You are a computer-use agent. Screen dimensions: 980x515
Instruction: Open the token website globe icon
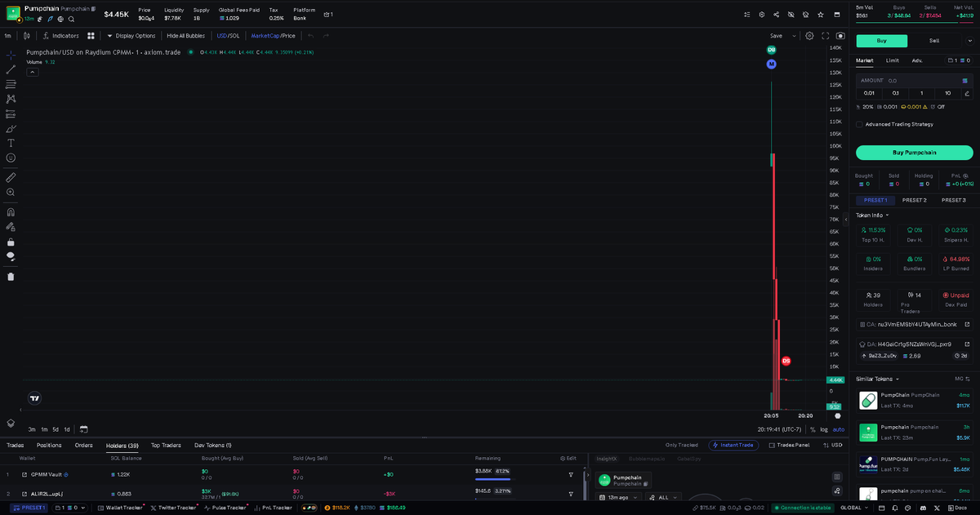60,19
